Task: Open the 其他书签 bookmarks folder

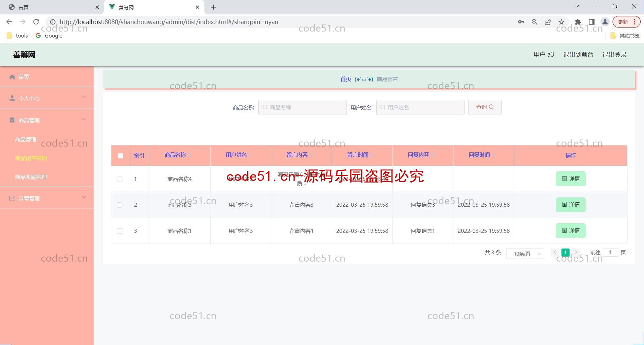Action: pos(625,36)
